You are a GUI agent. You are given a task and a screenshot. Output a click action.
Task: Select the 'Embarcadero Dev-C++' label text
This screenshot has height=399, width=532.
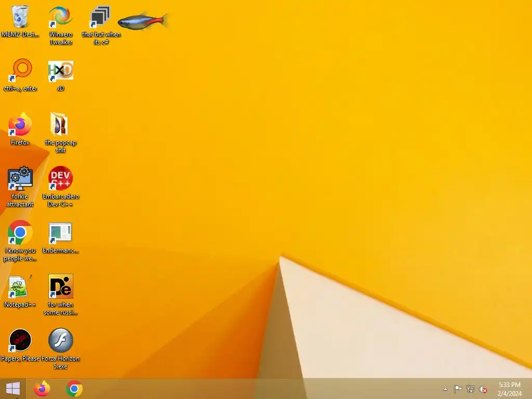(x=60, y=200)
